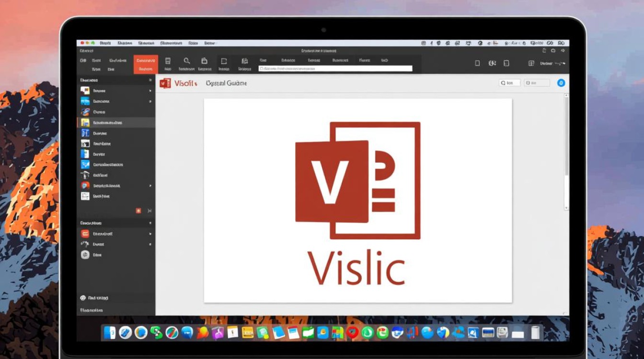The height and width of the screenshot is (359, 644).
Task: Expand the arrow on the second sidebar item
Action: (x=150, y=101)
